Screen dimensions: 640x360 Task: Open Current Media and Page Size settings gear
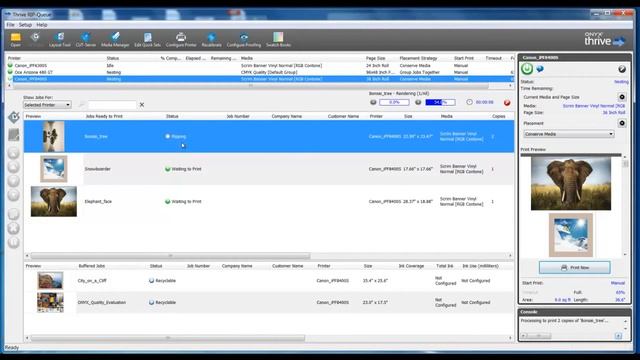(622, 97)
